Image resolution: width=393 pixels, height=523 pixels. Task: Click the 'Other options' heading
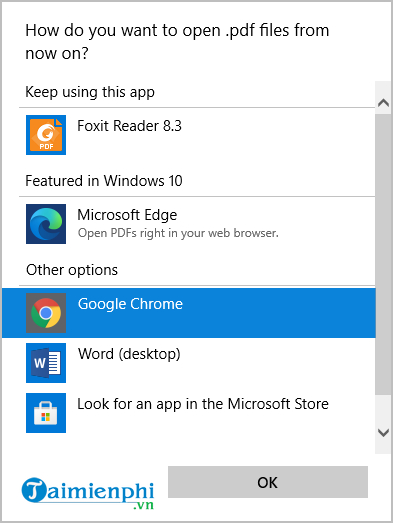coord(72,270)
